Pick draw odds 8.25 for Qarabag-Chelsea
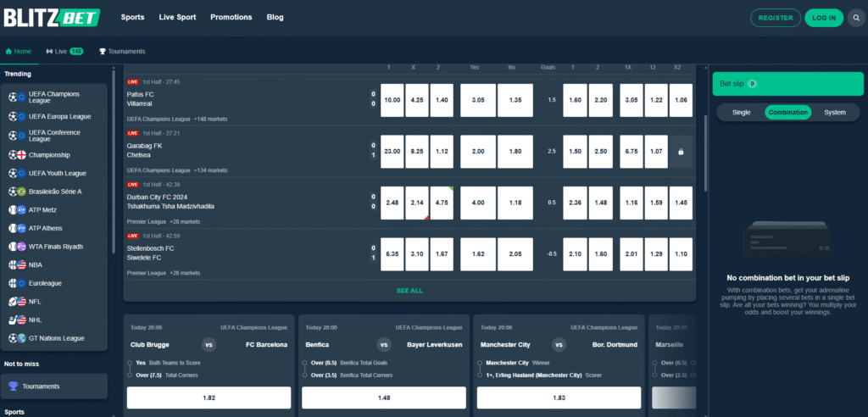The width and height of the screenshot is (868, 417). (417, 151)
